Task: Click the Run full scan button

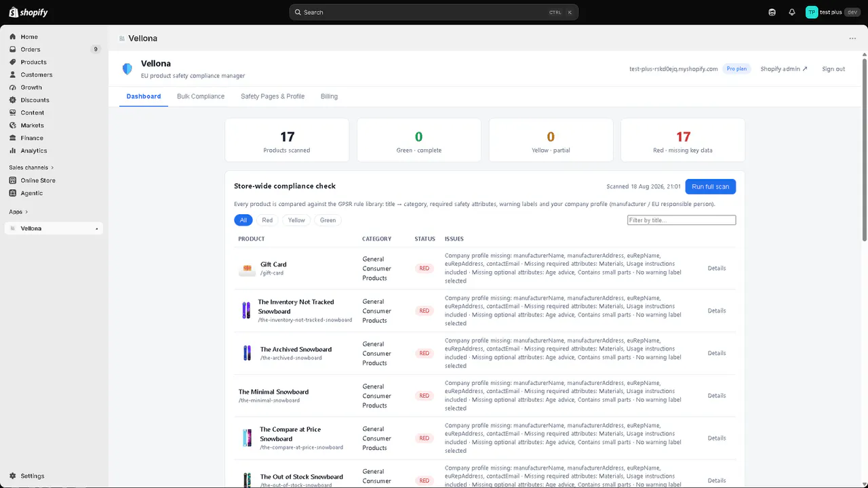Action: point(710,186)
